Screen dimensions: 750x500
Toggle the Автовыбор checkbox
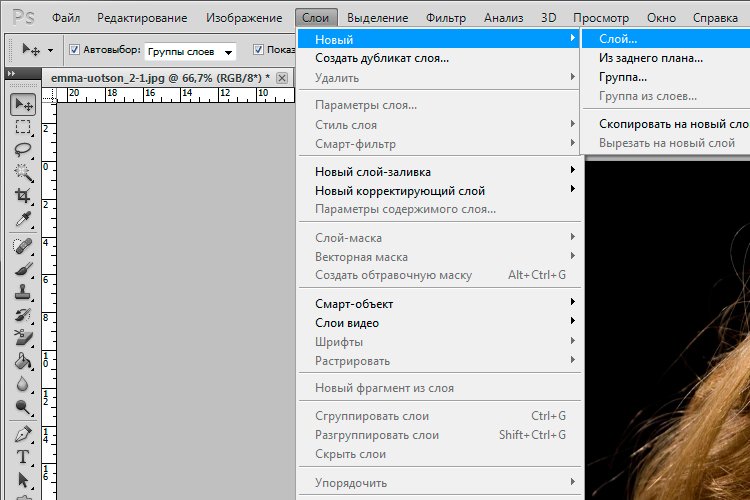tap(74, 50)
